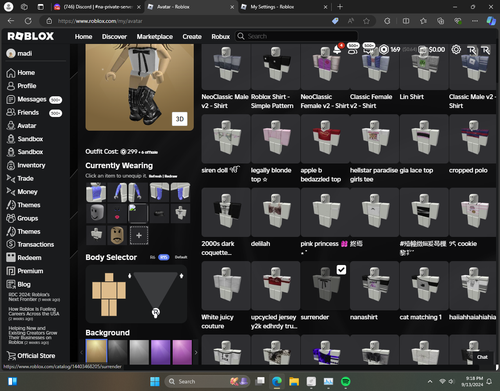
Task: Select the Default body option
Action: pyautogui.click(x=181, y=257)
